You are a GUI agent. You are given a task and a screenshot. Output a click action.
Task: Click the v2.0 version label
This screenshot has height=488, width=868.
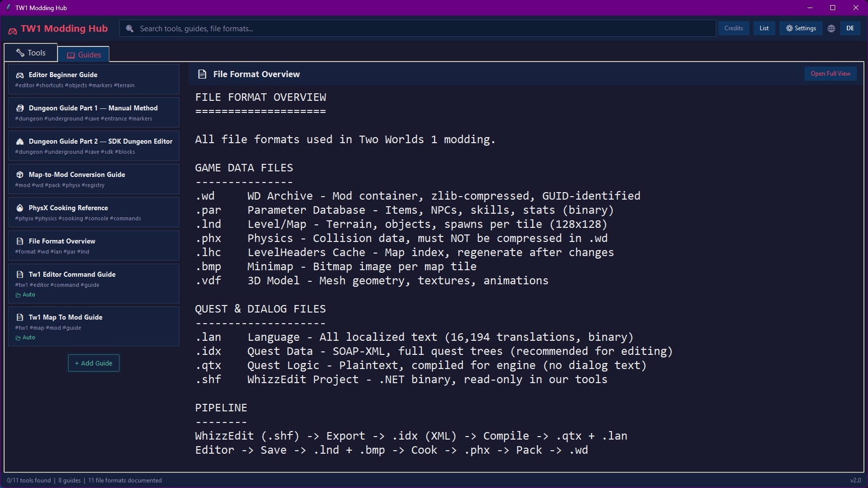855,480
